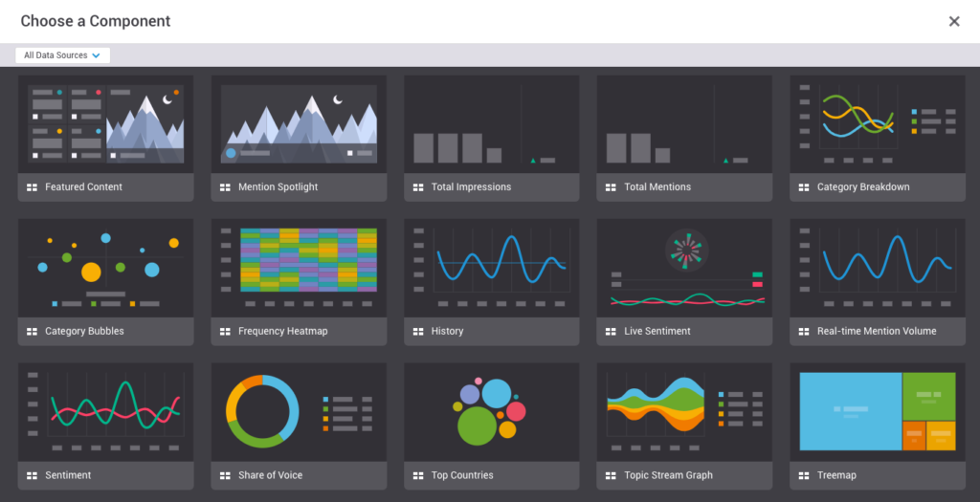Click the Total Impressions label
Viewport: 980px width, 502px height.
tap(471, 187)
